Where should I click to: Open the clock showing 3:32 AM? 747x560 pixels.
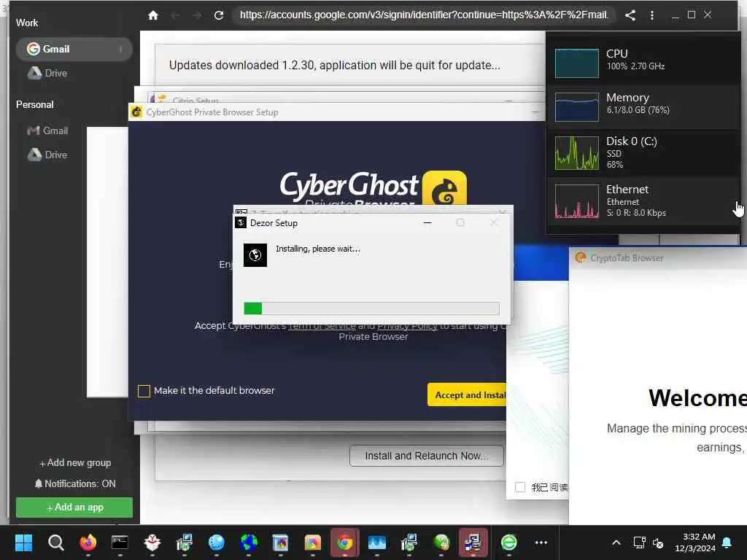pyautogui.click(x=695, y=542)
